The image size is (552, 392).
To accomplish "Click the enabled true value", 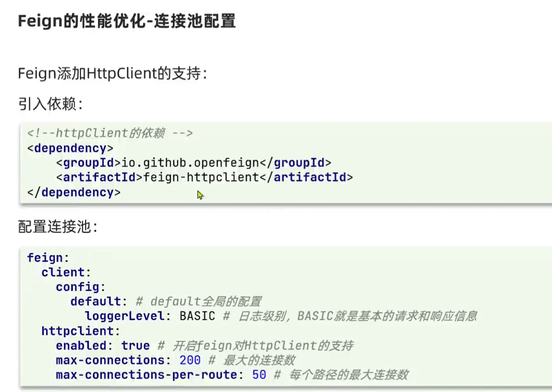I will pos(136,346).
